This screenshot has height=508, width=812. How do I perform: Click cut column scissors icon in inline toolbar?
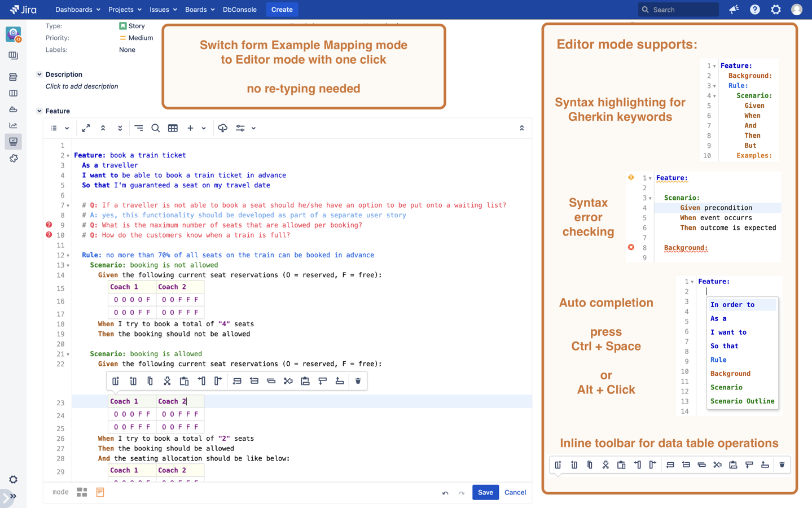coord(167,381)
